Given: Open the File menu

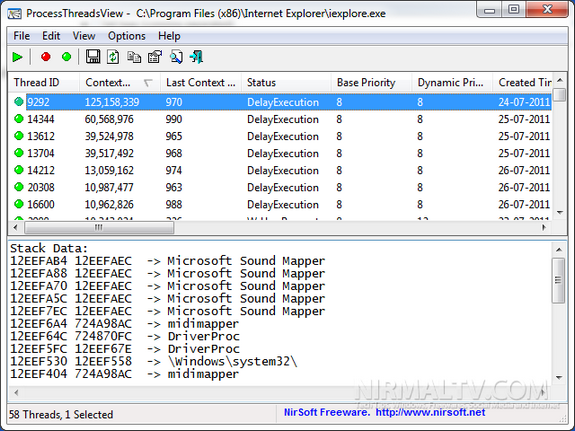Looking at the screenshot, I should [22, 36].
